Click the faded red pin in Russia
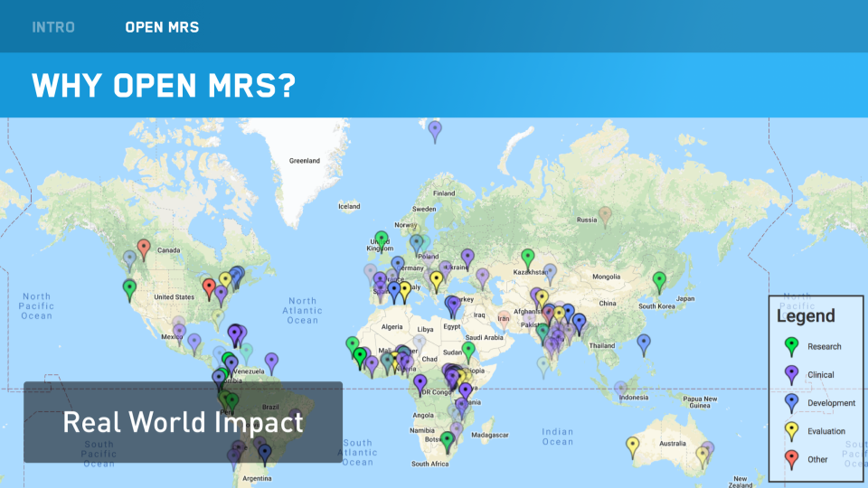 606,215
